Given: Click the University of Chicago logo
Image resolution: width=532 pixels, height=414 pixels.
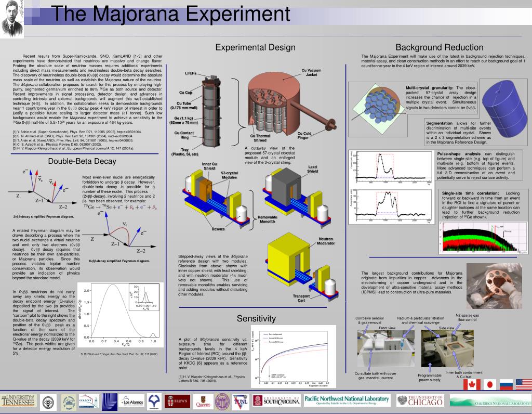Looking at the screenshot, I should (420, 401).
